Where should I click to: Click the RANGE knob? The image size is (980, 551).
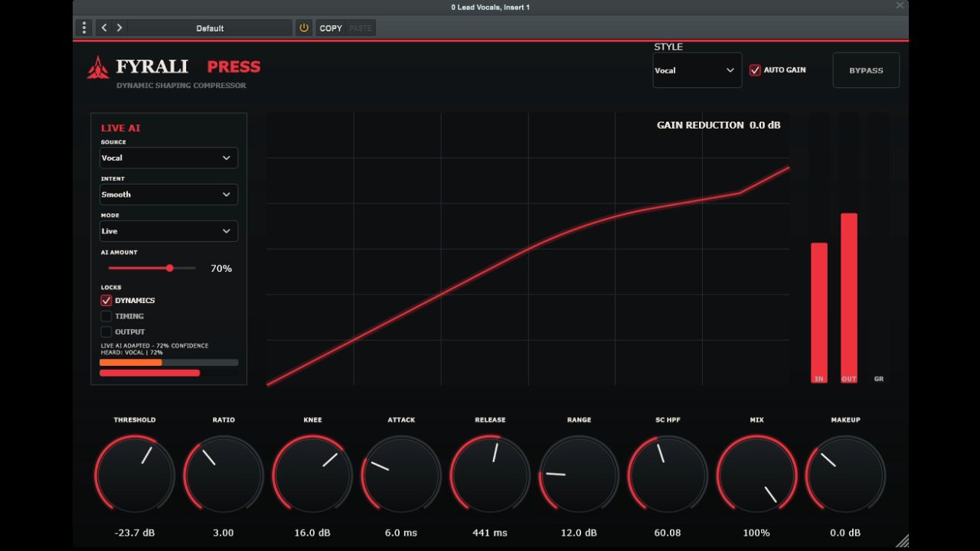pos(579,474)
